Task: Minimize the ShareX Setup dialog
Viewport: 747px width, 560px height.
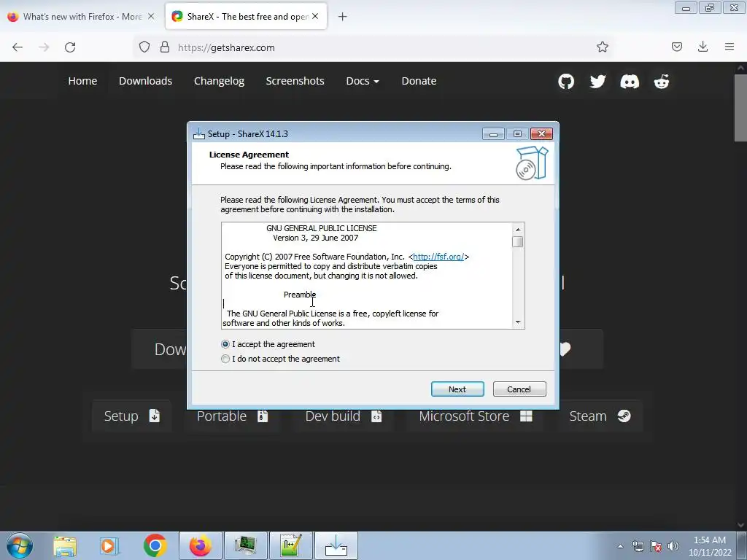Action: 493,134
